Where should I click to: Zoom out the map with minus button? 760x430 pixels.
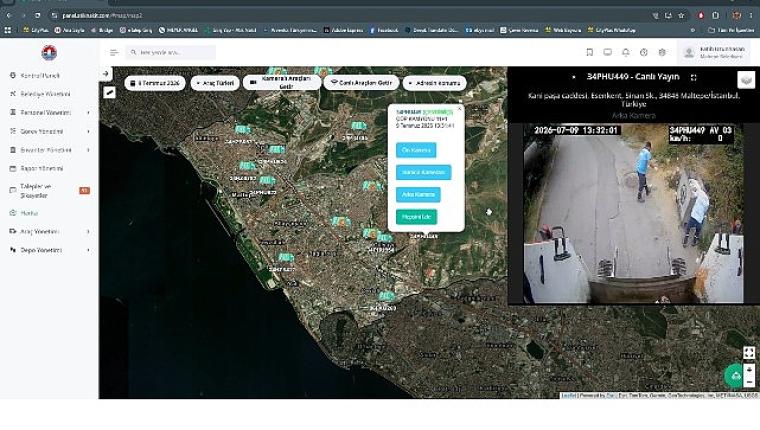tap(749, 382)
